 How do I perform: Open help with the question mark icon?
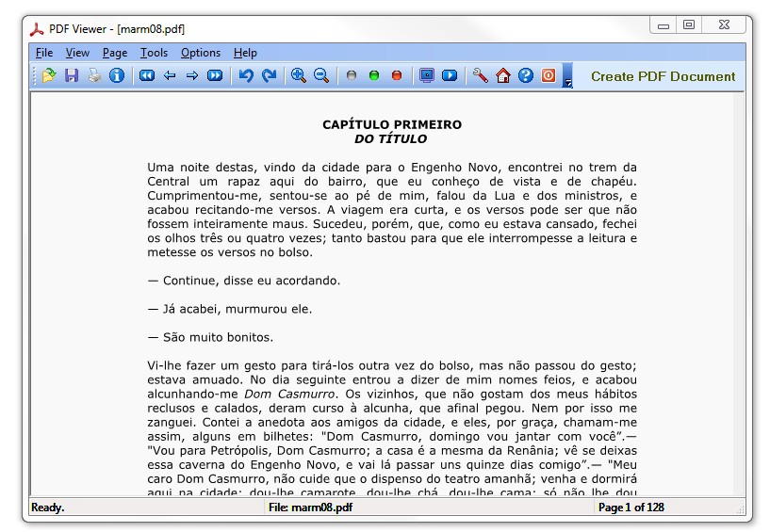pyautogui.click(x=526, y=75)
